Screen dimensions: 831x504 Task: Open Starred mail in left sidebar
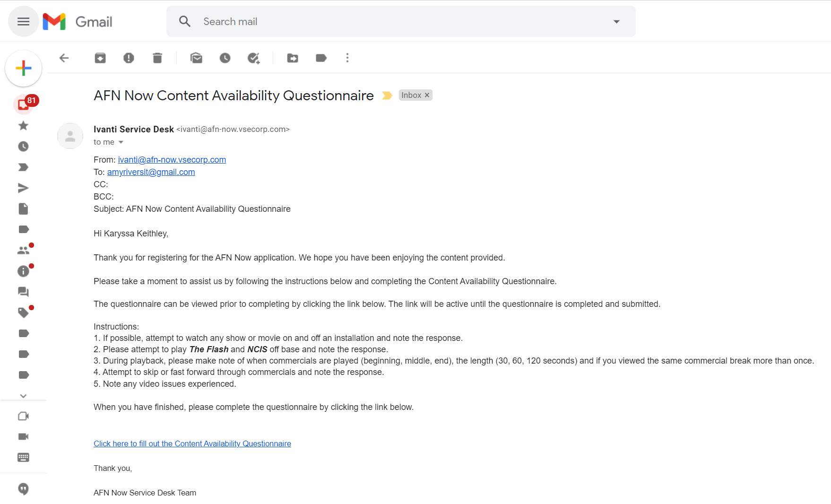pyautogui.click(x=23, y=126)
